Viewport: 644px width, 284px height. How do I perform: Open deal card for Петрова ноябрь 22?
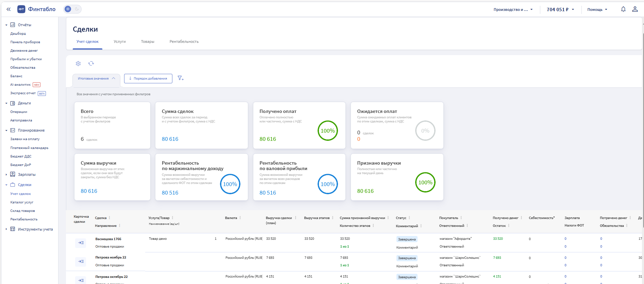(81, 262)
